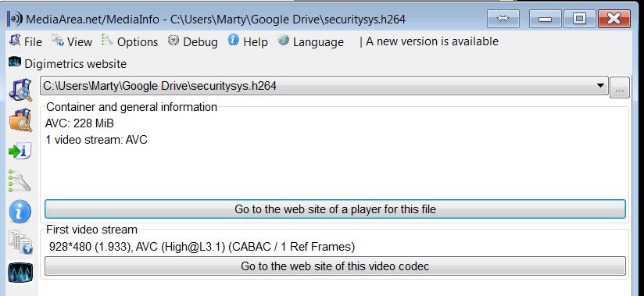This screenshot has width=644, height=296.
Task: Expand the file path dropdown arrow
Action: 600,86
